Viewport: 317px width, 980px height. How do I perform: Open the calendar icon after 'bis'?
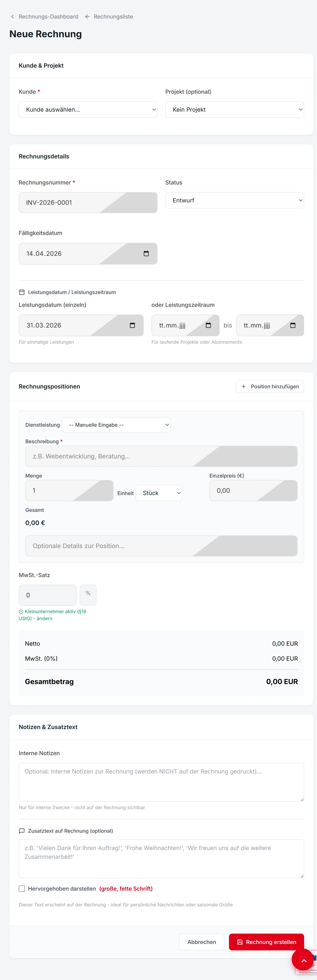tap(293, 325)
